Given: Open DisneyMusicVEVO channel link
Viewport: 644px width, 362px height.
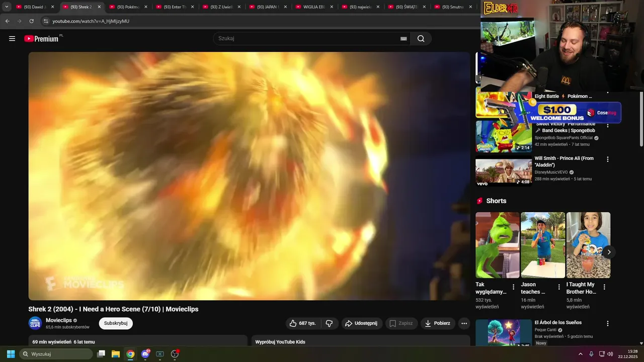Looking at the screenshot, I should (x=551, y=172).
